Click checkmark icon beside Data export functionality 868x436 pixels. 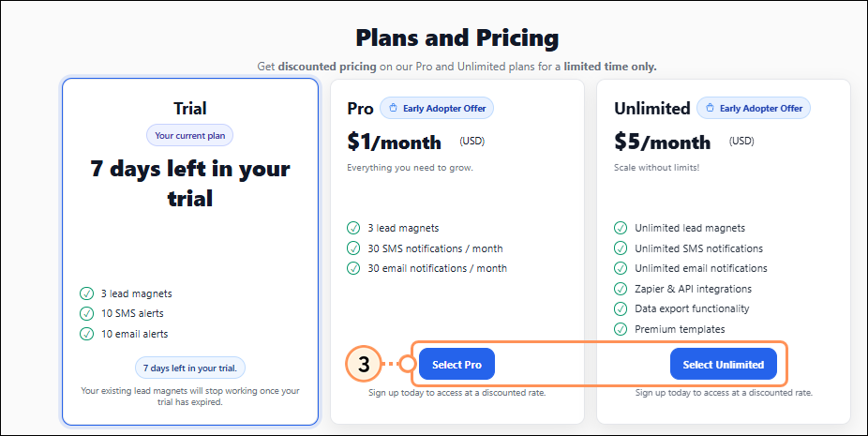click(x=621, y=308)
